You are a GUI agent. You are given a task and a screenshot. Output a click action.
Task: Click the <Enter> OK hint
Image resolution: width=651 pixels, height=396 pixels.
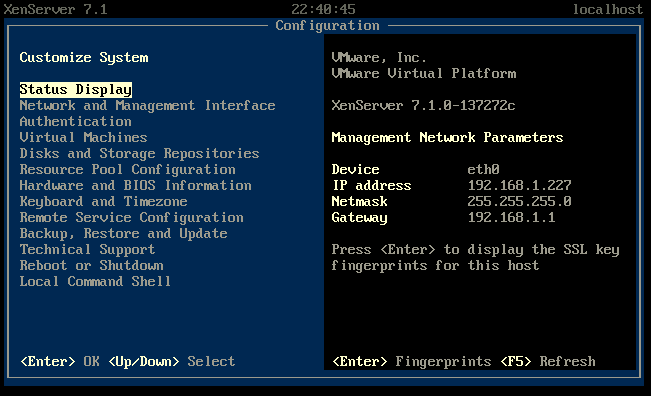click(60, 362)
